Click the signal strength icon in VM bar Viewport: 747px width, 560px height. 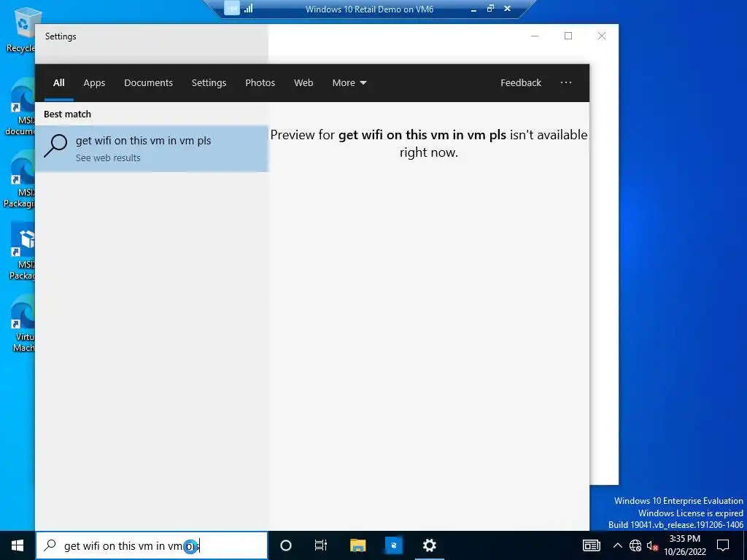[x=249, y=9]
